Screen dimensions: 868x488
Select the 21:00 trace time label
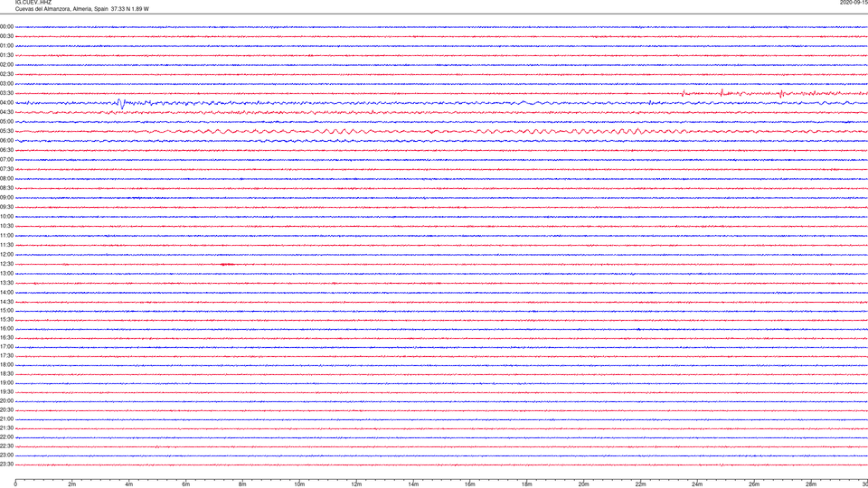click(x=6, y=419)
